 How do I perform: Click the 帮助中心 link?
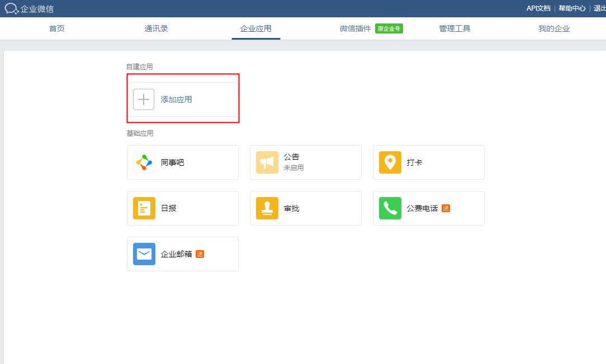point(572,8)
